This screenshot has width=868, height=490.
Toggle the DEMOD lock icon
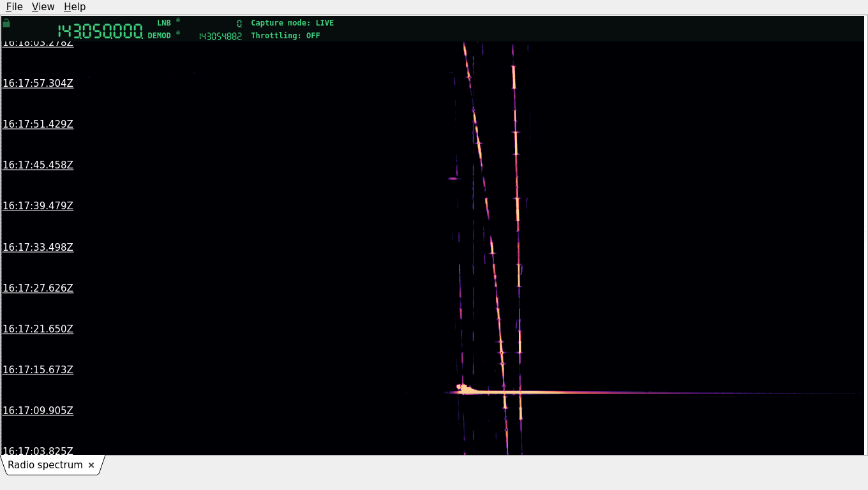coord(178,33)
